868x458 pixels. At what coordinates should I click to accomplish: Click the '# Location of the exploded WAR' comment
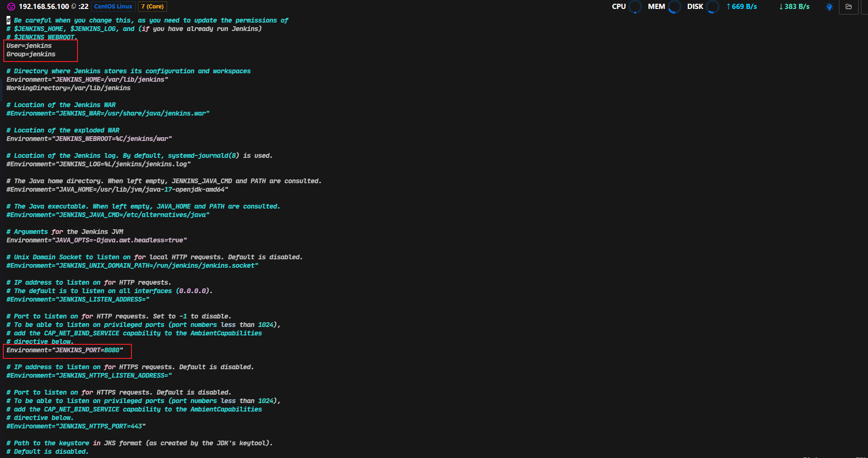coord(63,130)
